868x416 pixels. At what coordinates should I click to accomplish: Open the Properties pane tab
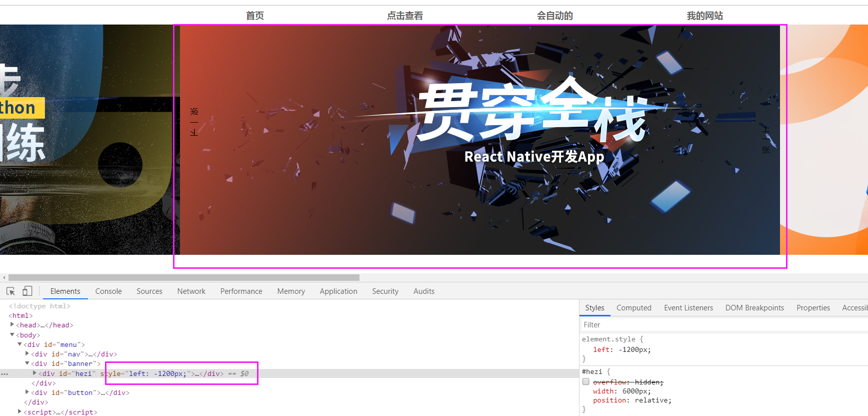[x=813, y=308]
